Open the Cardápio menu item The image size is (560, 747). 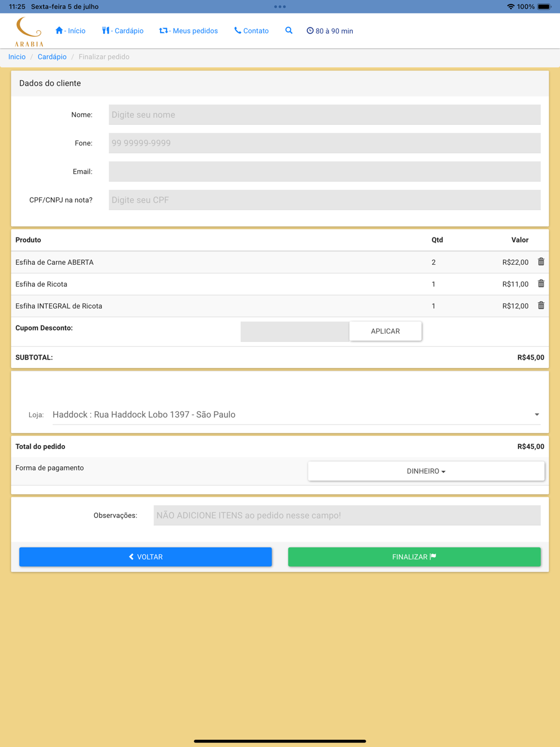[123, 31]
